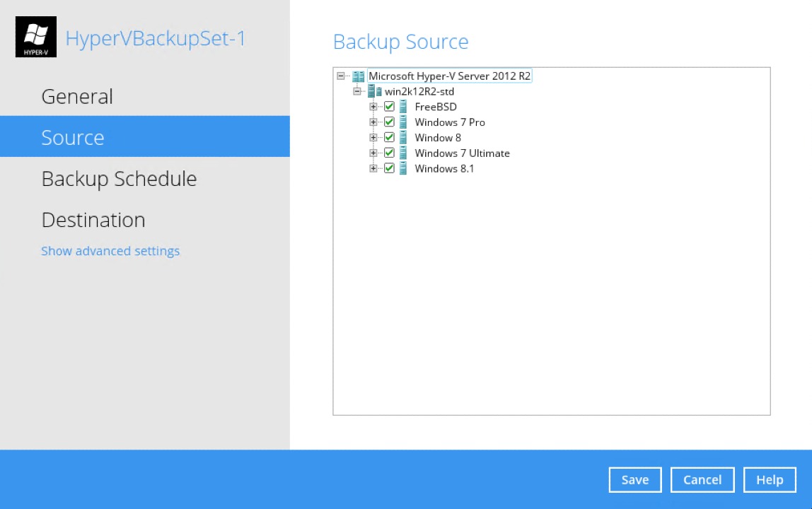Click the host machine icon beside win2k12R2-std
Viewport: 812px width, 509px height.
pyautogui.click(x=373, y=90)
